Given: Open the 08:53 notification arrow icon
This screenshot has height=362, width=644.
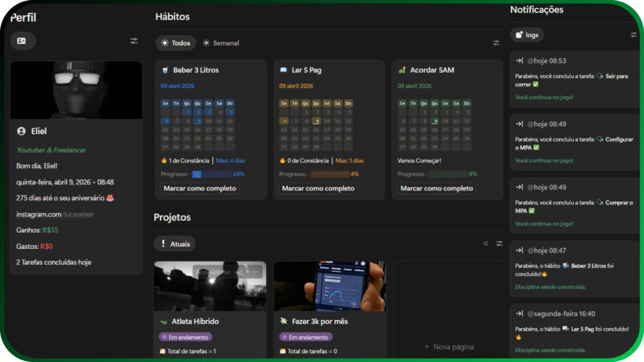Looking at the screenshot, I should pyautogui.click(x=519, y=61).
